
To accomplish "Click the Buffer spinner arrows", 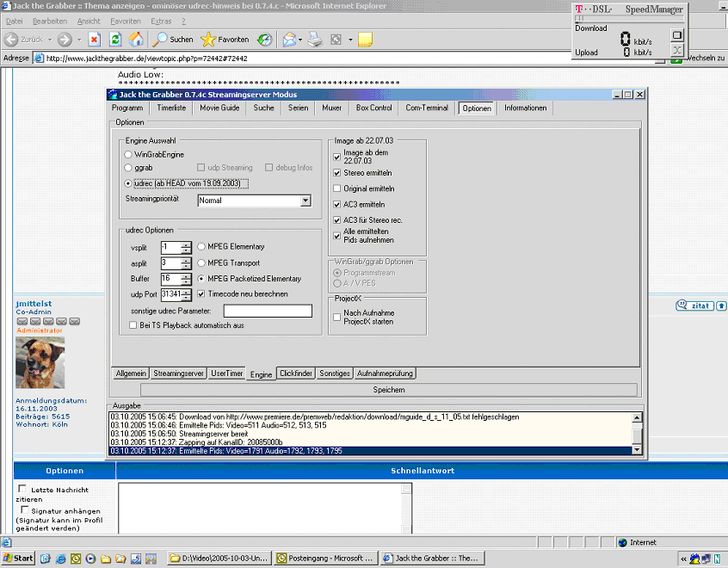I will (x=186, y=279).
